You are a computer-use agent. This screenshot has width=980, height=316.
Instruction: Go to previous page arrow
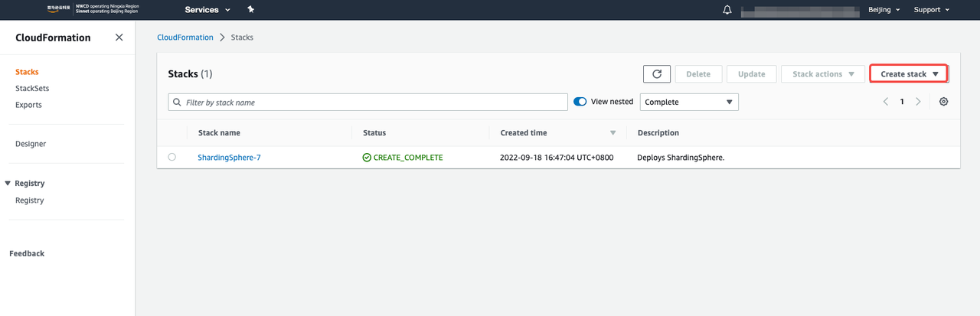click(x=886, y=102)
